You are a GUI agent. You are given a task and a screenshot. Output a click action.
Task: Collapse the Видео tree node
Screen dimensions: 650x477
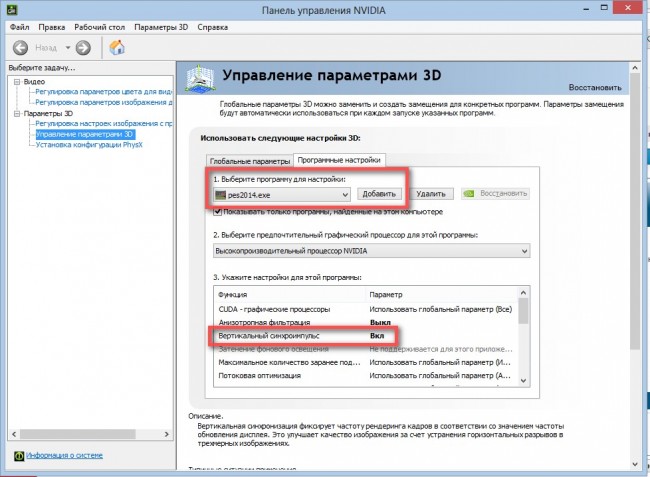pos(15,80)
